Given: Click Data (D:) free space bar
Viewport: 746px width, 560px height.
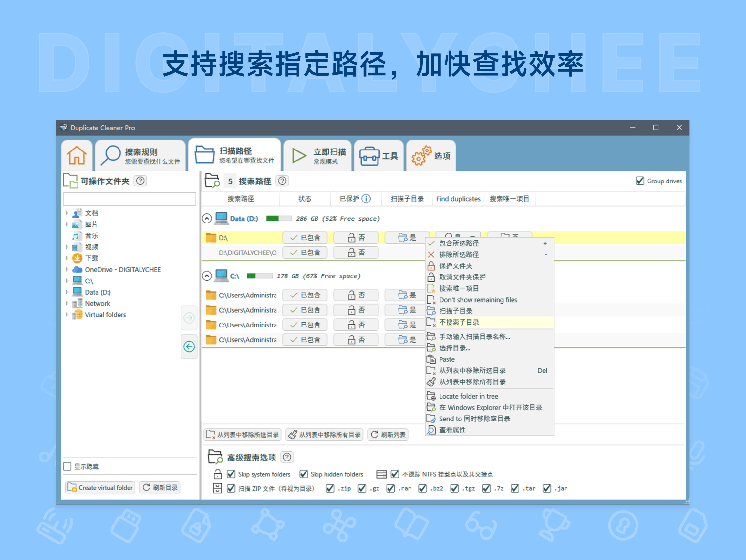Looking at the screenshot, I should tap(279, 219).
